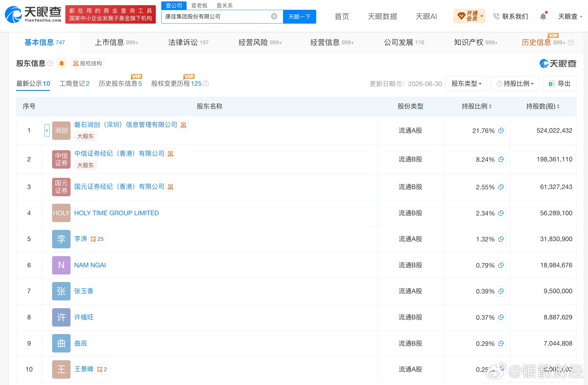Open the help icon beside 股东信息

tap(50, 63)
